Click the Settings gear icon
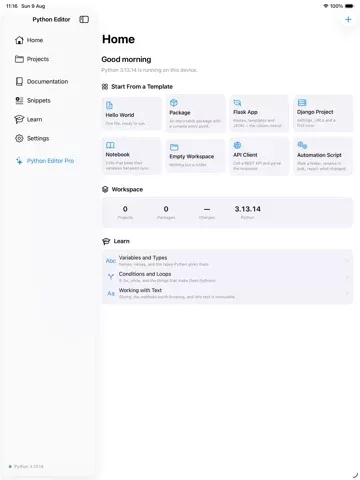Viewport: 360px width, 480px height. [19, 138]
